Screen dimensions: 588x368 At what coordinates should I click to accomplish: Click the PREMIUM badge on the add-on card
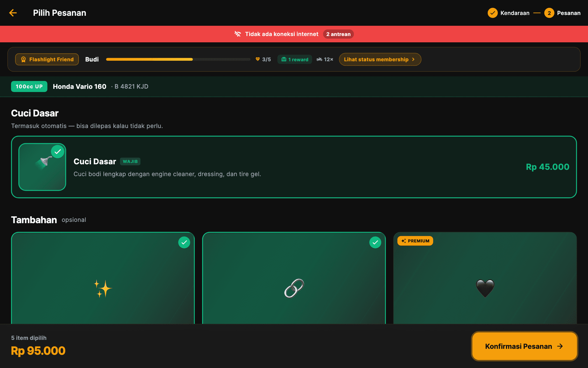click(x=415, y=241)
